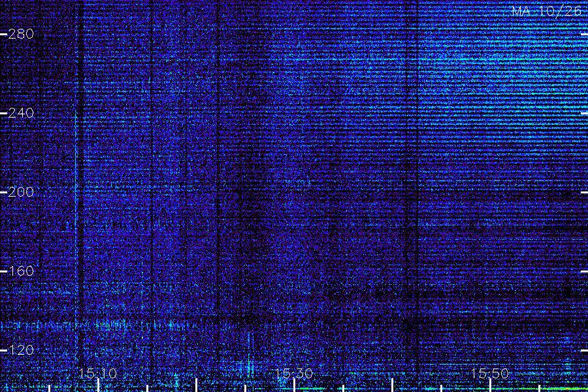Click the time tick mark below 15:10
588x392 pixels.
[98, 385]
